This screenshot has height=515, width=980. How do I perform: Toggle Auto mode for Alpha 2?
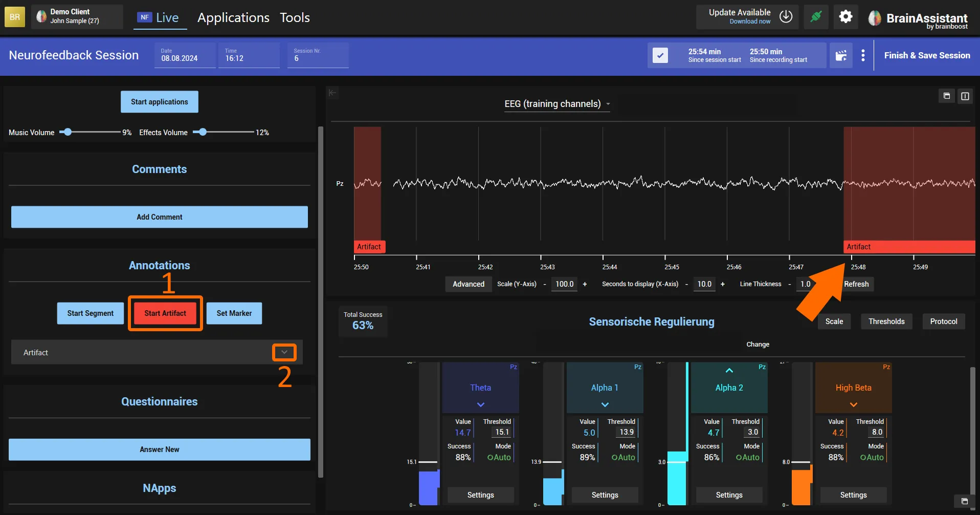pyautogui.click(x=747, y=458)
